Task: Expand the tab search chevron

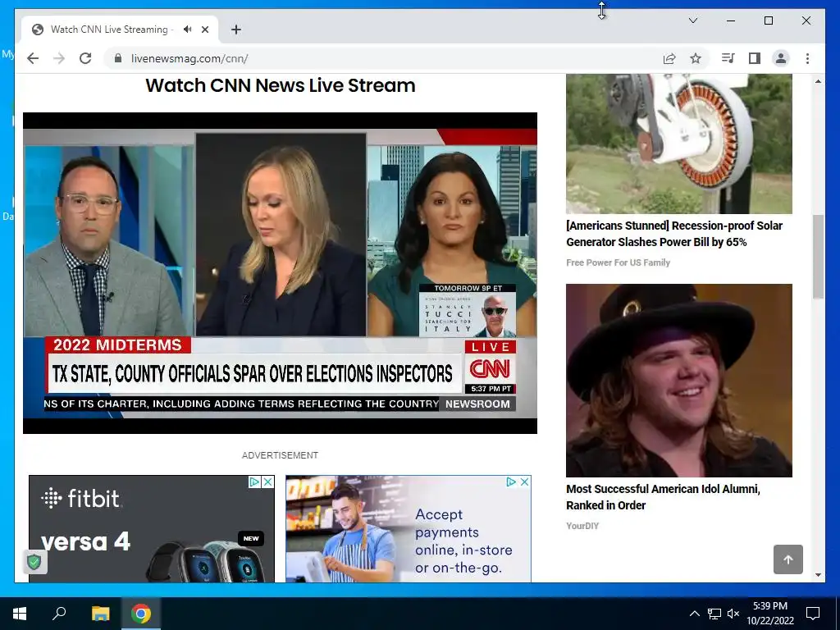Action: point(692,21)
